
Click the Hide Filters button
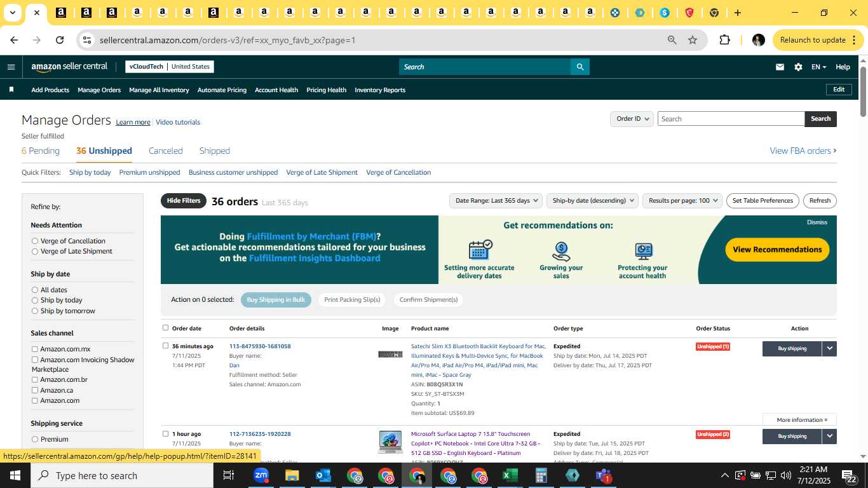[184, 201]
